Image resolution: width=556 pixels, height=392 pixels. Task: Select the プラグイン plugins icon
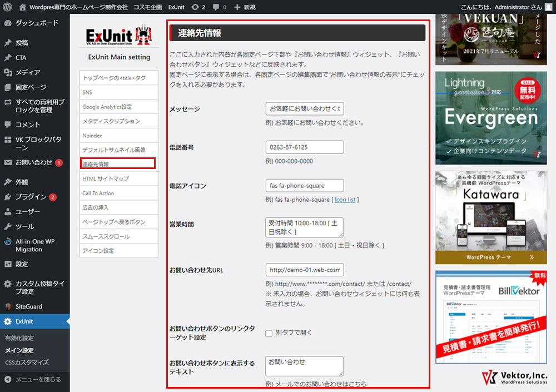click(8, 197)
